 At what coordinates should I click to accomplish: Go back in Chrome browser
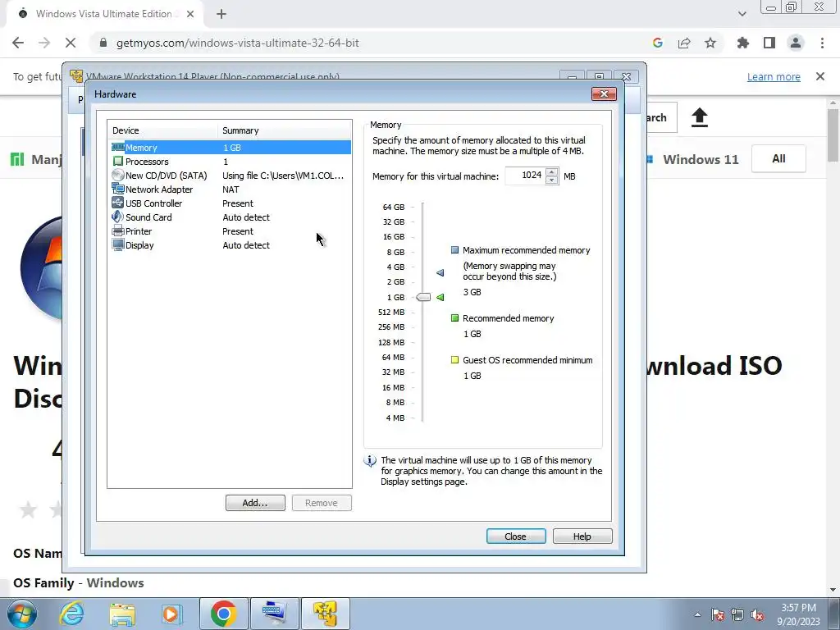click(x=18, y=43)
